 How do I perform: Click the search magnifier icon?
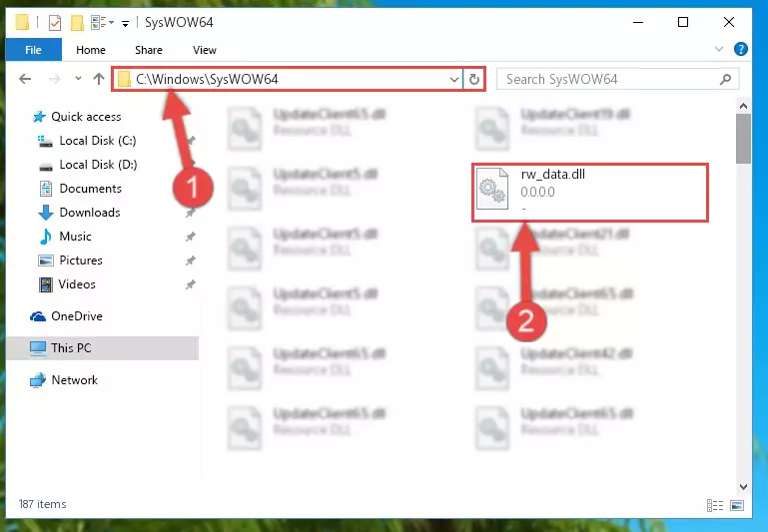(725, 79)
